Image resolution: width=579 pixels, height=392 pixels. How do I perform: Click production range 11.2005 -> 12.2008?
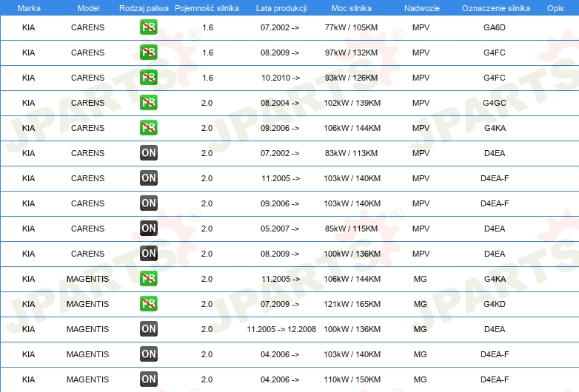pos(281,329)
